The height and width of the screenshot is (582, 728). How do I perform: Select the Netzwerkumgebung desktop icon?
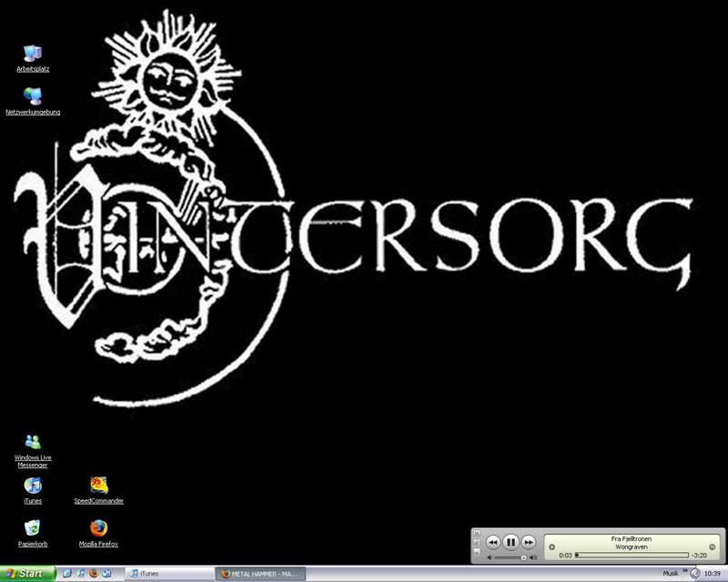click(33, 101)
